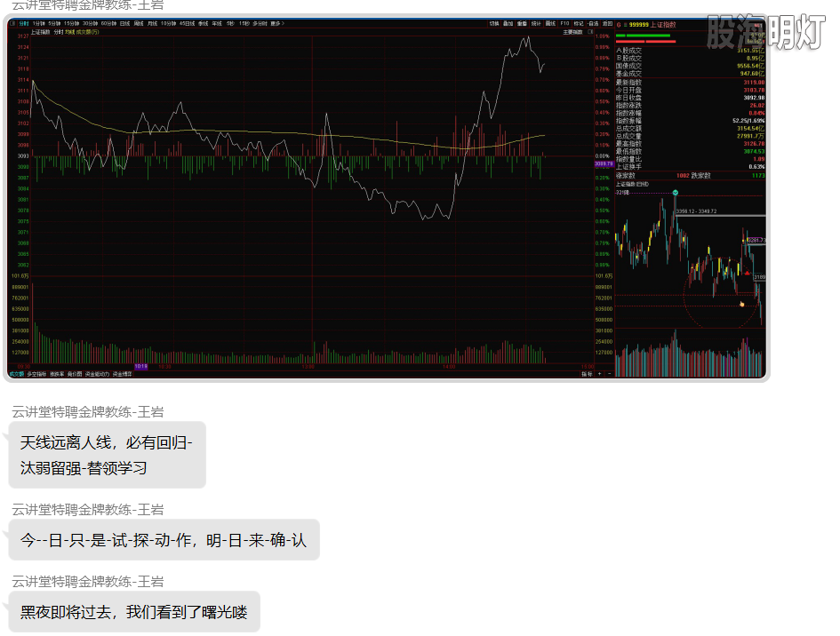Image resolution: width=840 pixels, height=636 pixels.
Task: Open F10 company info
Action: click(x=564, y=24)
